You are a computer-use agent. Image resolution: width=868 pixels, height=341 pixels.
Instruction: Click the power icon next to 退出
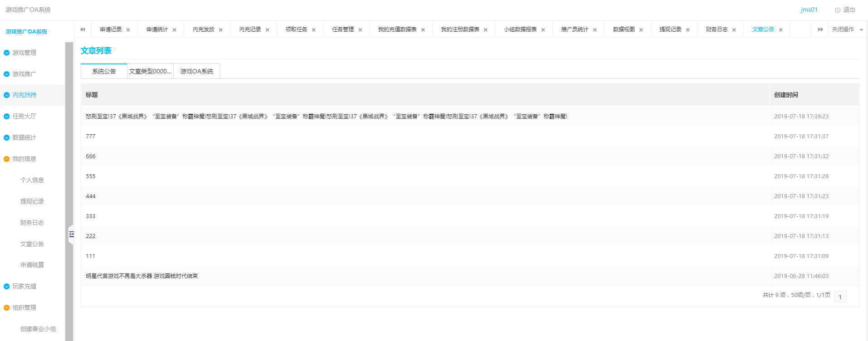coord(837,10)
